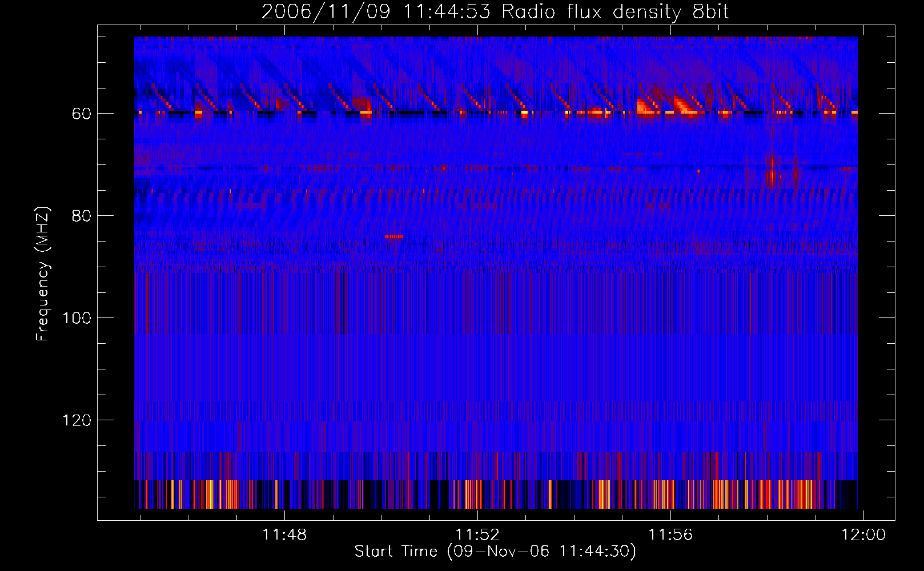Screen dimensions: 924x571
Task: Click the 11:48 time tick label
Action: pyautogui.click(x=284, y=534)
